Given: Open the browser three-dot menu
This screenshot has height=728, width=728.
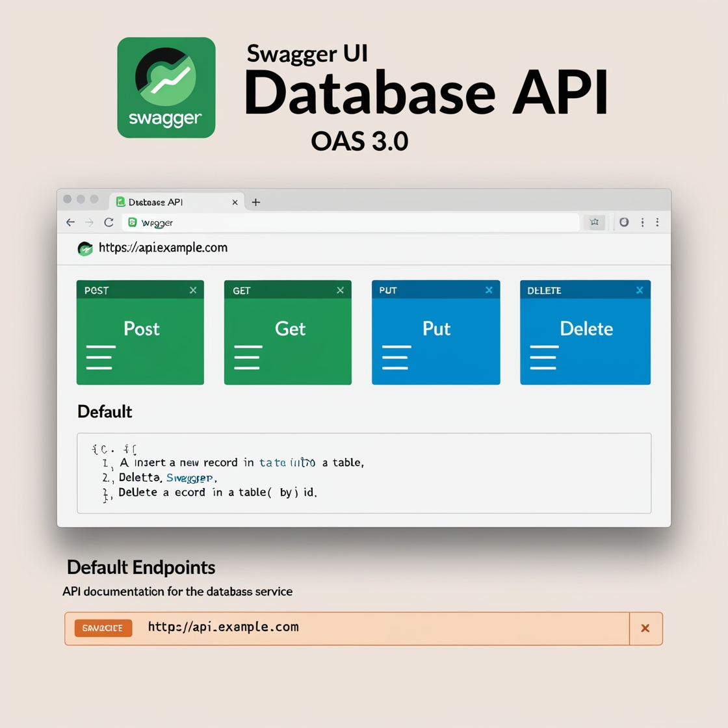Looking at the screenshot, I should point(642,222).
